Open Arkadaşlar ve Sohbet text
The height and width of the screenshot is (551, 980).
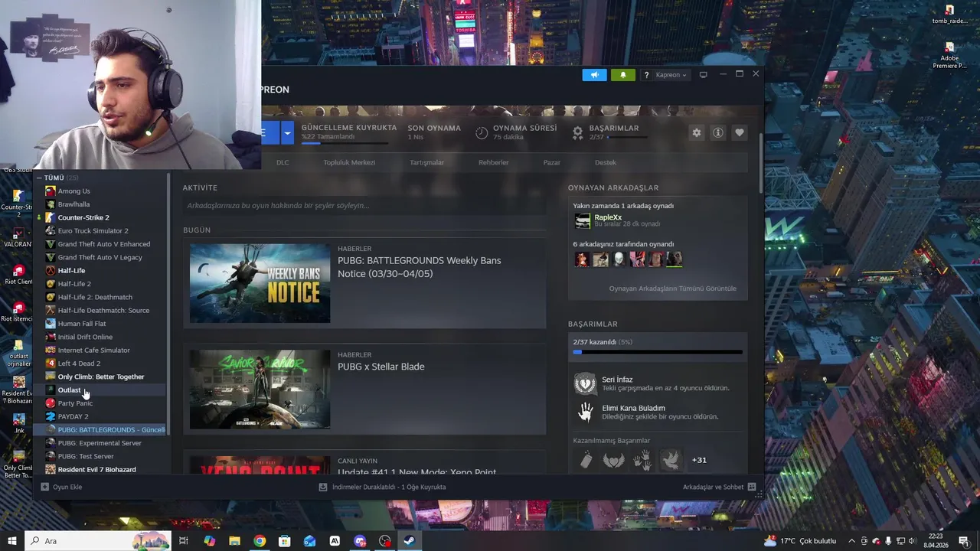click(713, 487)
